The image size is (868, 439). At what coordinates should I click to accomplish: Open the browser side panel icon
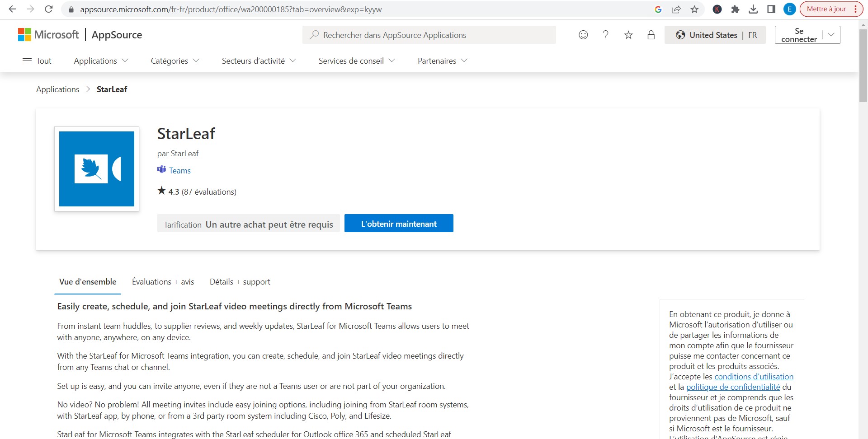pyautogui.click(x=771, y=9)
